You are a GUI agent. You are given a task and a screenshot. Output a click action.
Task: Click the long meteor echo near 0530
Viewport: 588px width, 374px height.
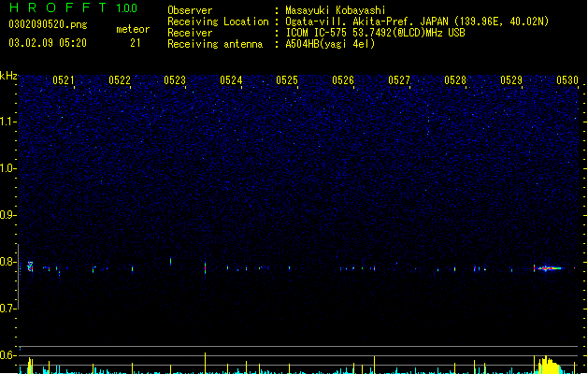[548, 268]
